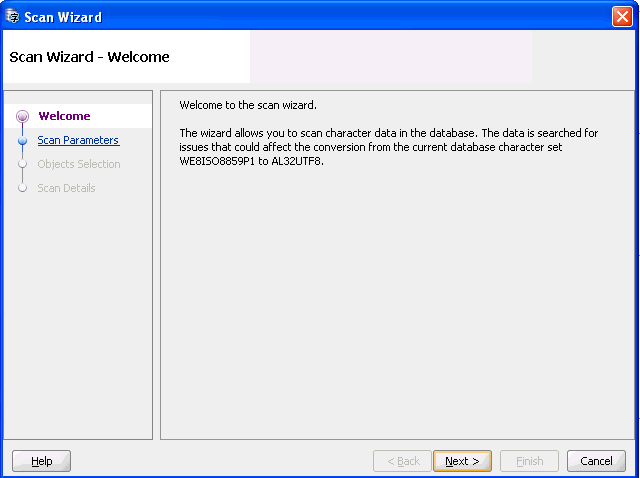Select the Objects Selection step label
The image size is (640, 478).
tap(79, 165)
